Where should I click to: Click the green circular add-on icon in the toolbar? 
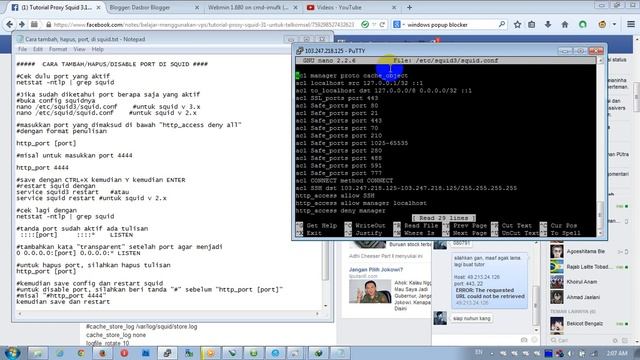583,24
